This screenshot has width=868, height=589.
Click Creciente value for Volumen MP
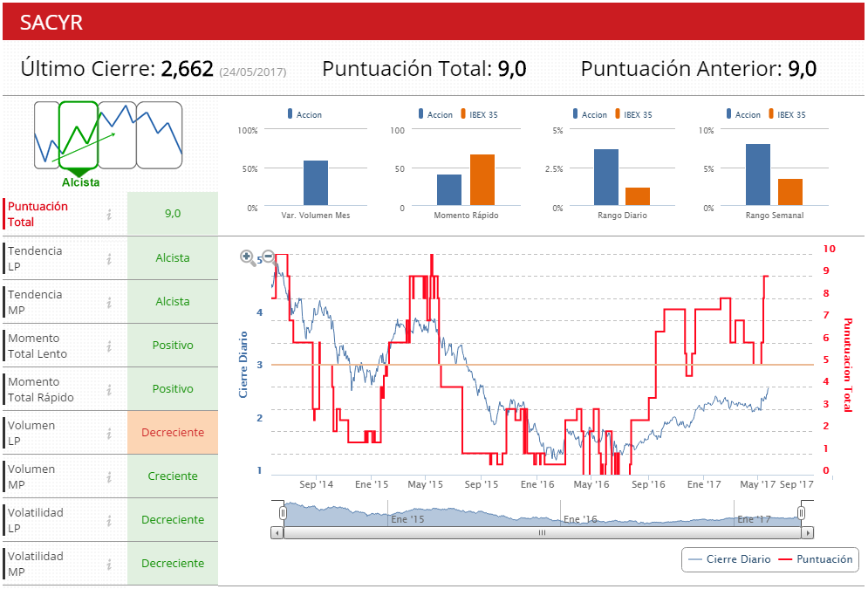(x=173, y=476)
